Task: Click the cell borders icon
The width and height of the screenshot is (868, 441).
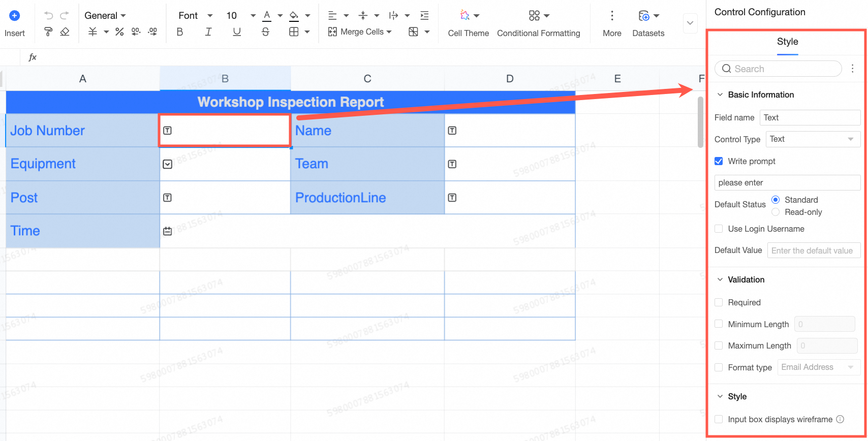Action: click(x=294, y=32)
